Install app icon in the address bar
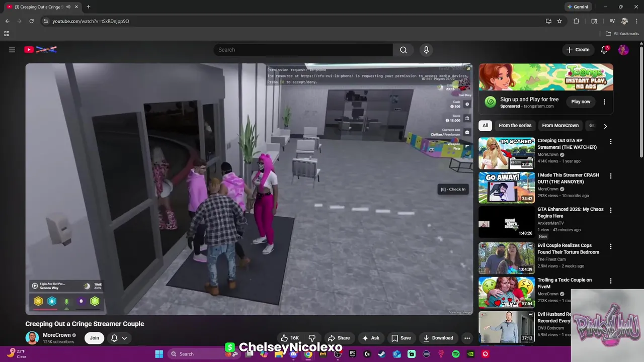 pyautogui.click(x=548, y=21)
